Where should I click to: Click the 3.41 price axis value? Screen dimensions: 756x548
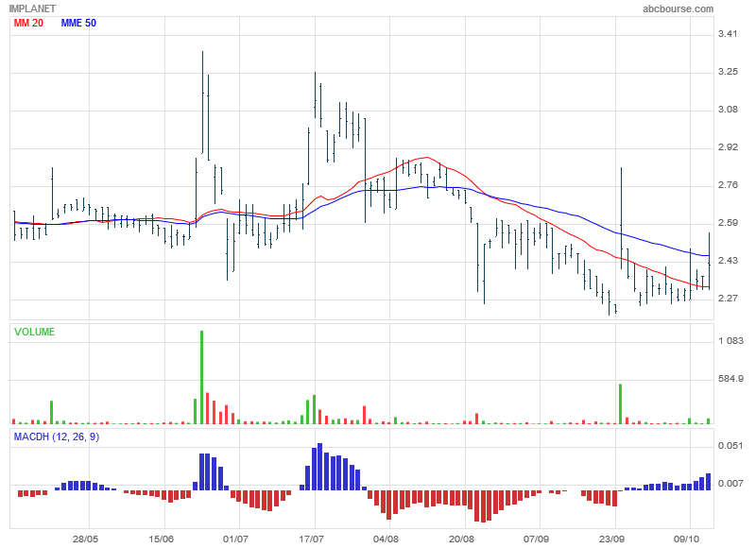point(728,34)
